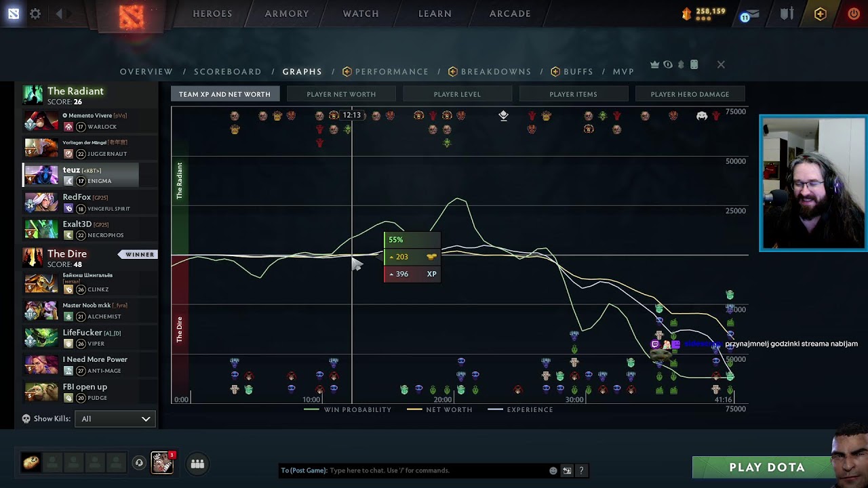The width and height of the screenshot is (868, 488).
Task: Open the BUFFS tab
Action: 572,71
